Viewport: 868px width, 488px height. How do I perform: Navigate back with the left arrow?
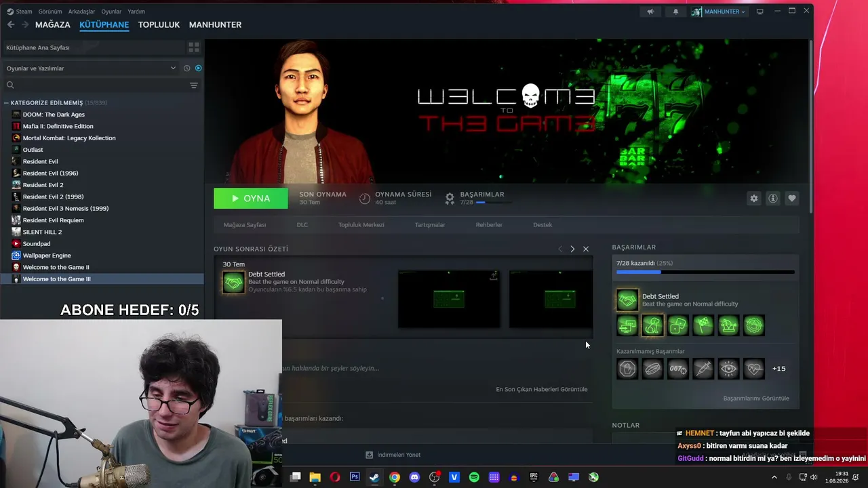(11, 24)
